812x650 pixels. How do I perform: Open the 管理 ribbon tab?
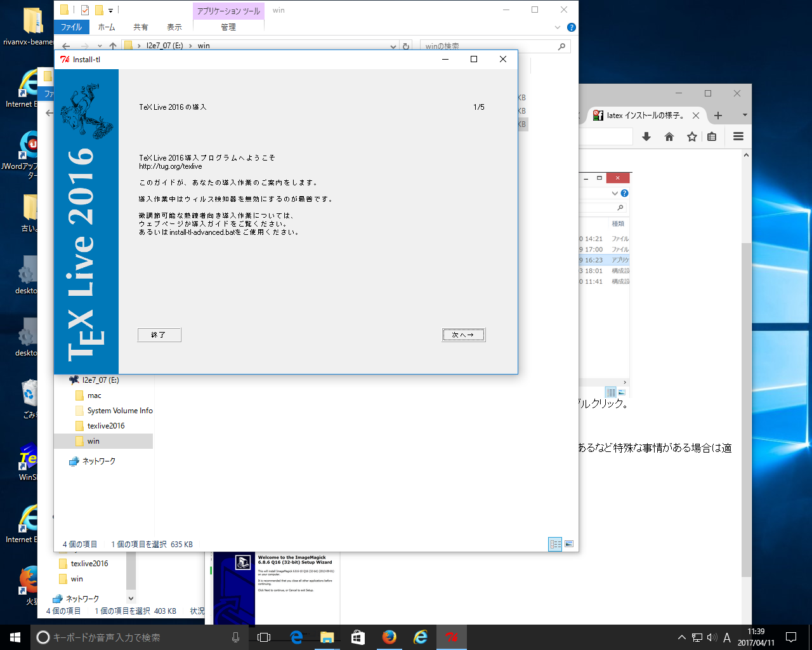(x=228, y=27)
